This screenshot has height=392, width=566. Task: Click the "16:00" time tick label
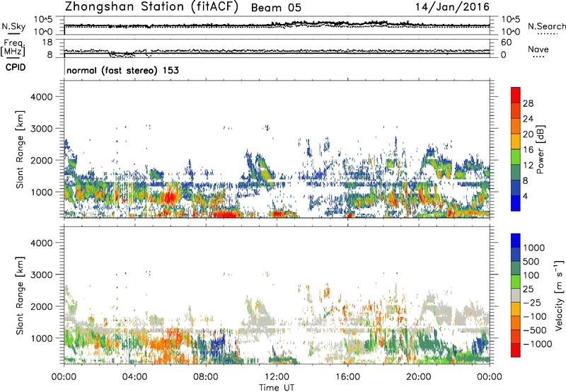tap(347, 377)
